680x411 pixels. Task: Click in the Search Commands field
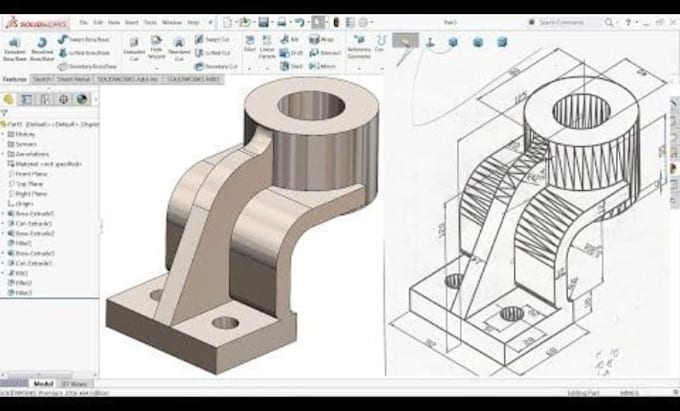568,22
